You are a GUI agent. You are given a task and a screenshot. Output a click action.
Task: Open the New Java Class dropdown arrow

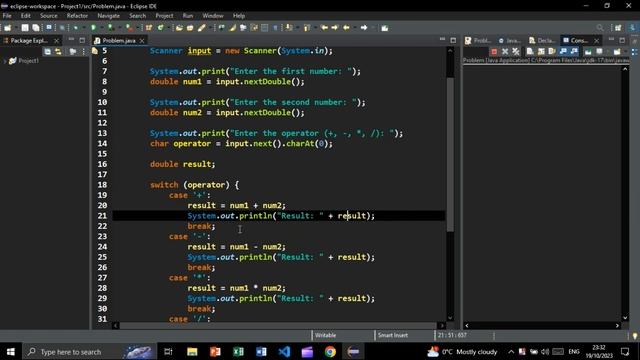click(168, 28)
